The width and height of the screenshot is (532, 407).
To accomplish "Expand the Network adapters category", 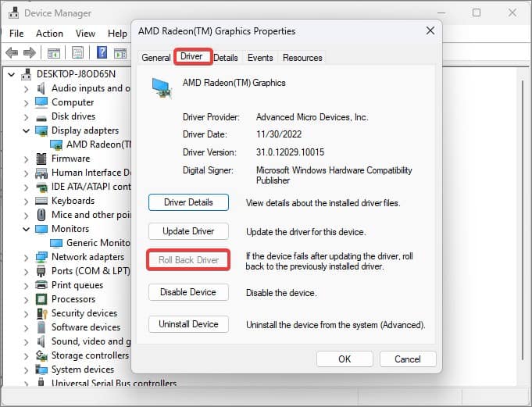I will [26, 258].
